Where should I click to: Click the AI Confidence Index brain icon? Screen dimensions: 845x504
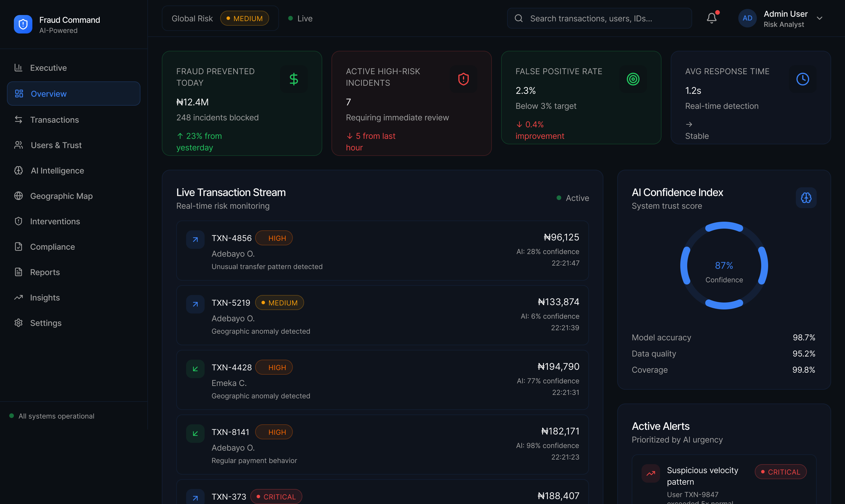[806, 198]
